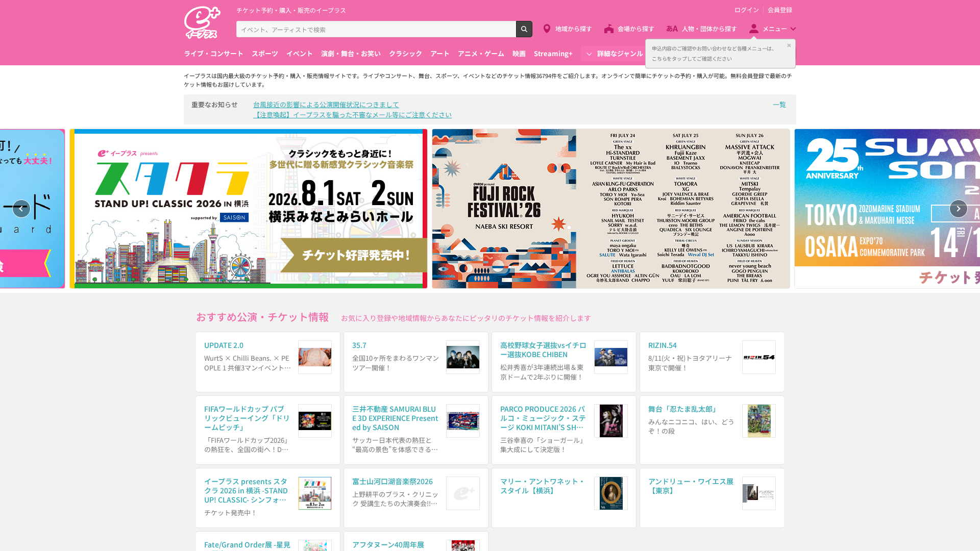This screenshot has width=980, height=551.
Task: Click the あA people/group search icon
Action: [x=672, y=29]
